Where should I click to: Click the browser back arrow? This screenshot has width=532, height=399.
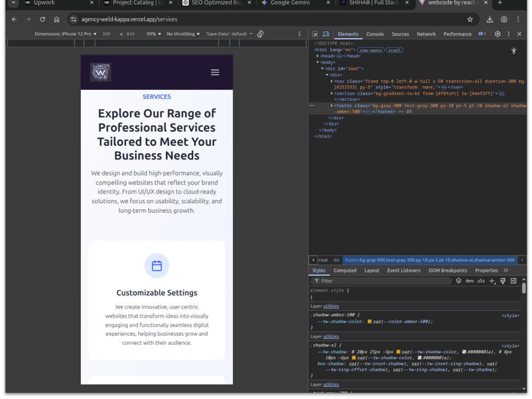pos(14,19)
